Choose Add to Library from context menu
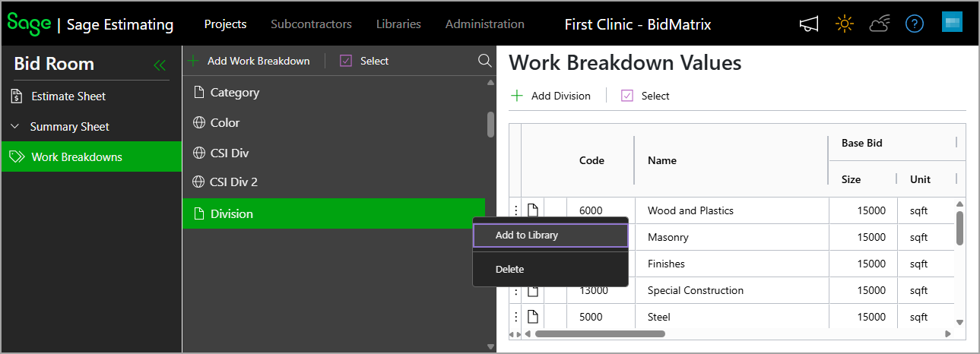Viewport: 980px width, 354px height. coord(550,235)
